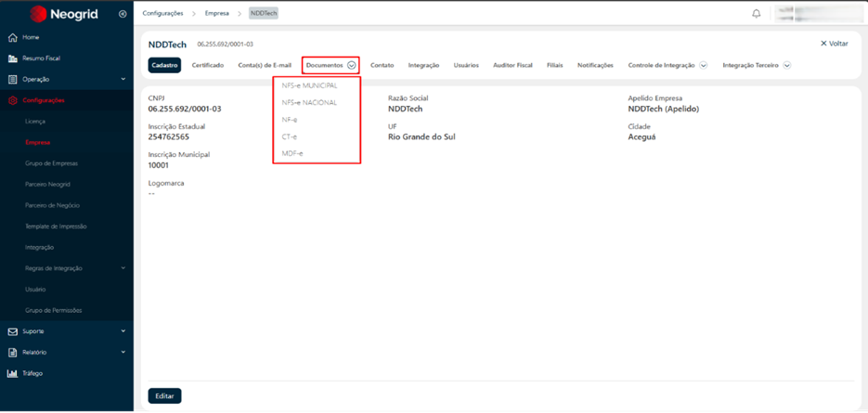Open Usuário in the sidebar
Image resolution: width=868 pixels, height=413 pixels.
[35, 289]
